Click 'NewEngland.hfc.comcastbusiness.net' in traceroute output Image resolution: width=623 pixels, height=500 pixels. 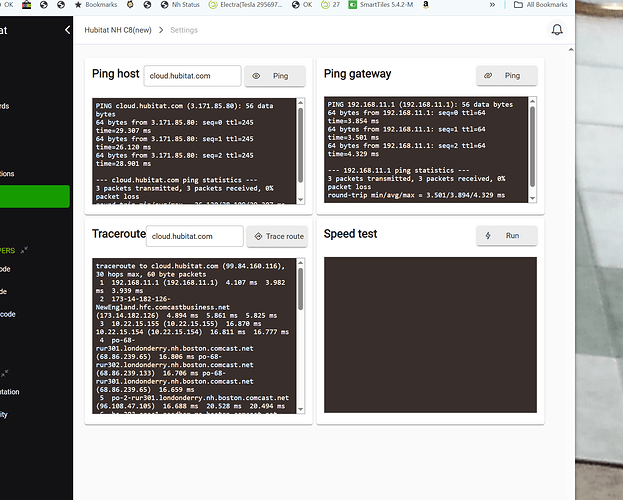(x=163, y=307)
